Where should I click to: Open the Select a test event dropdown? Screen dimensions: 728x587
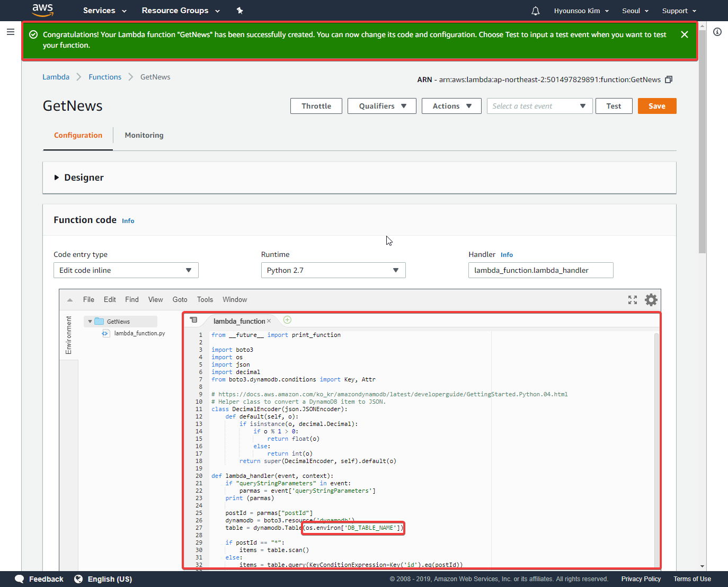tap(539, 106)
